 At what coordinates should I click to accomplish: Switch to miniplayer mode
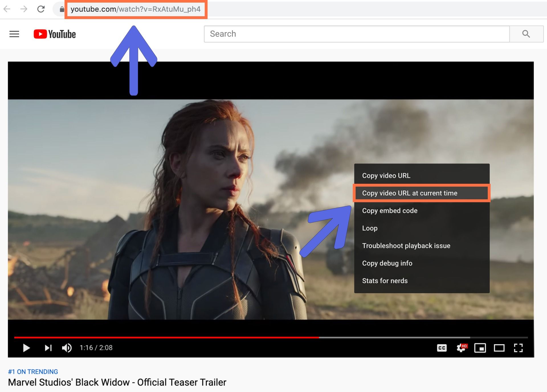pos(480,348)
